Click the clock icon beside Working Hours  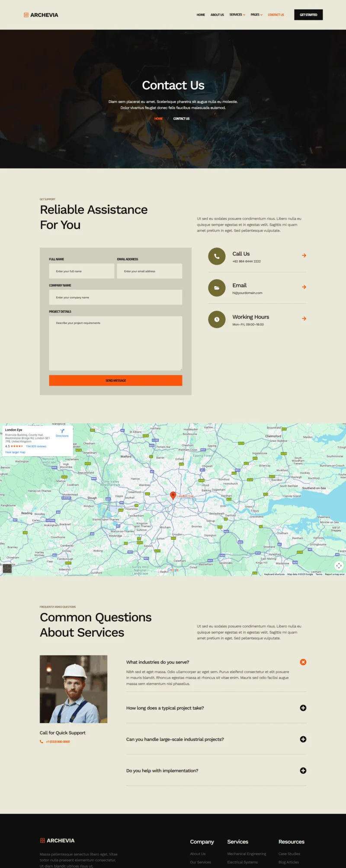217,319
